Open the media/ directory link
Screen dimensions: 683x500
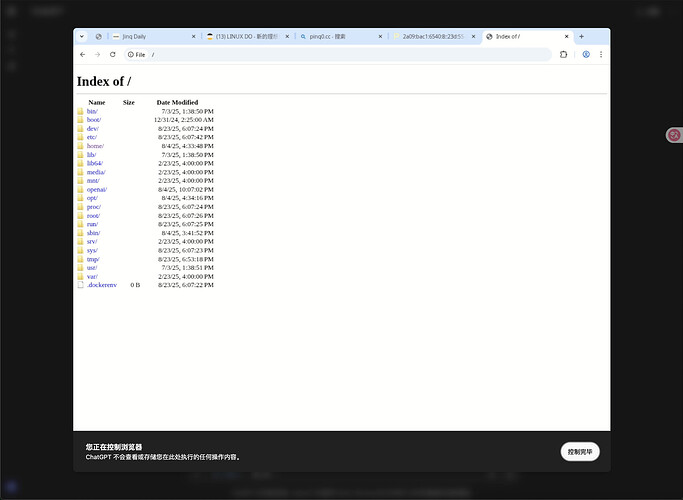point(96,172)
